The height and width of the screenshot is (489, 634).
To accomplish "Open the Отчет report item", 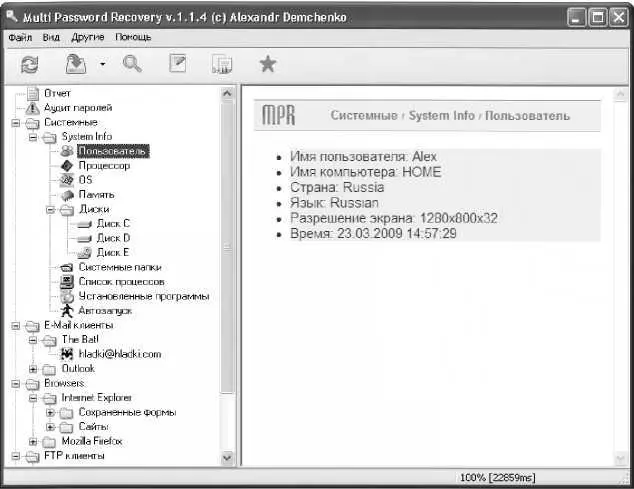I will click(x=57, y=93).
